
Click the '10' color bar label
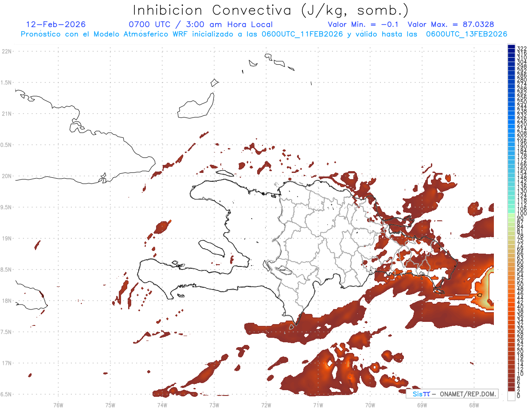click(x=520, y=374)
